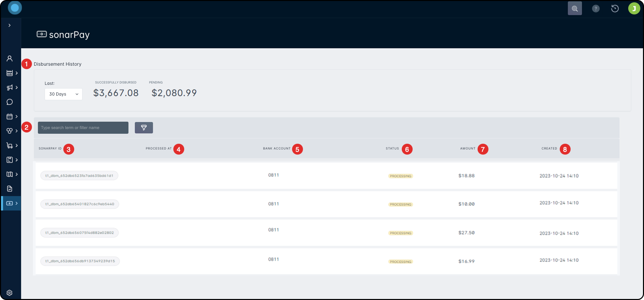Open the funnel filter button
Viewport: 644px width, 300px height.
point(144,128)
